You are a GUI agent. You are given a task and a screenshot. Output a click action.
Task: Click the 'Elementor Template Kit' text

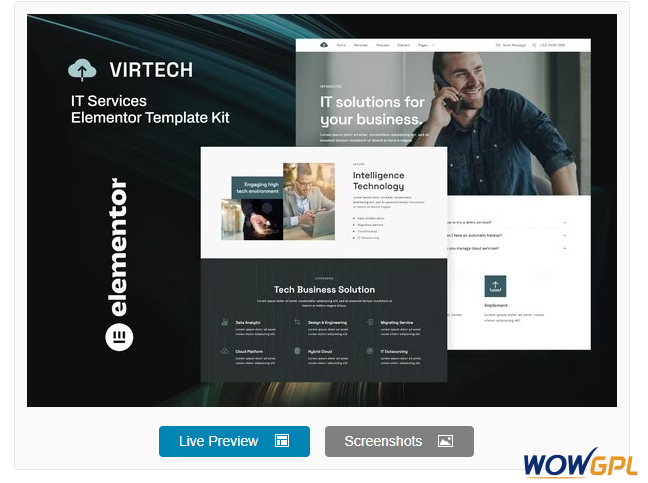click(x=150, y=118)
